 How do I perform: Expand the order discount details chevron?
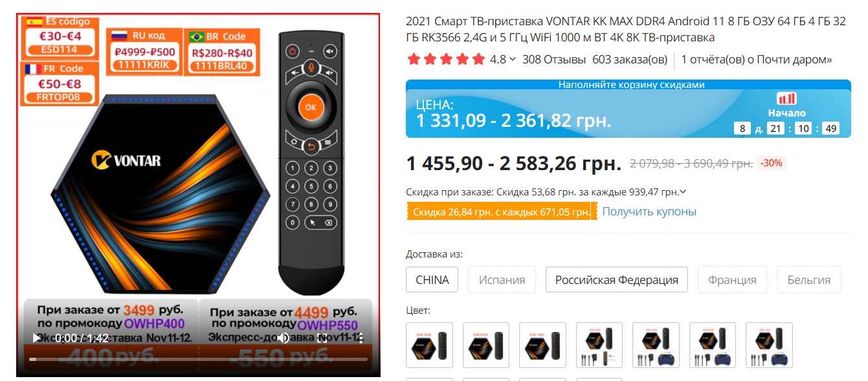684,192
